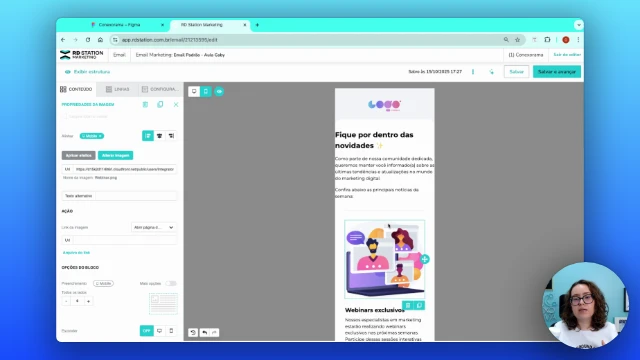
Task: Switch canvas to mobile preview
Action: click(x=206, y=91)
